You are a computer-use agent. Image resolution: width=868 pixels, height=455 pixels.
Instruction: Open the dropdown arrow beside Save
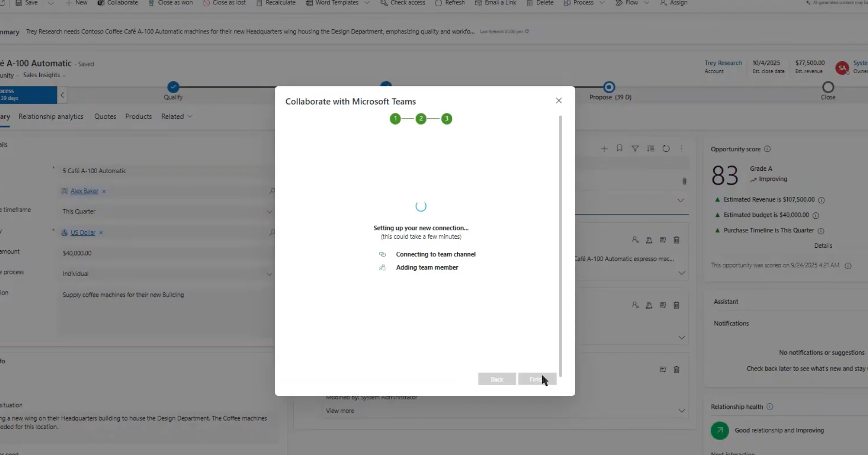(50, 3)
